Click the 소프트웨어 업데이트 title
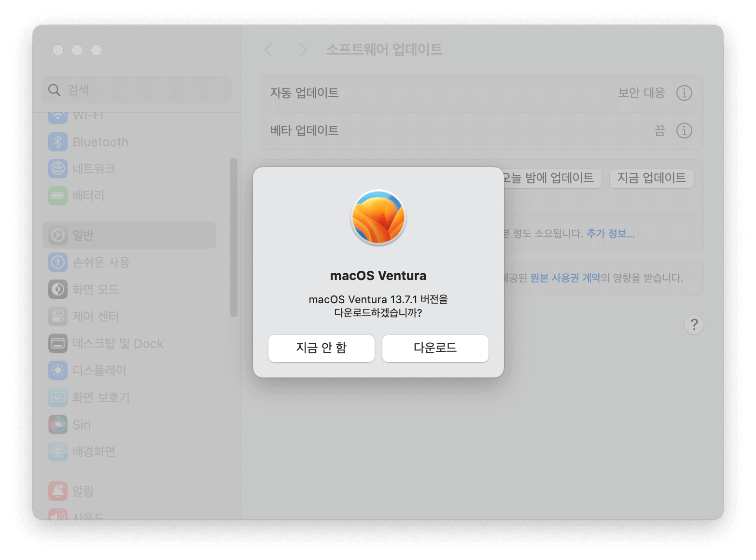 click(384, 49)
